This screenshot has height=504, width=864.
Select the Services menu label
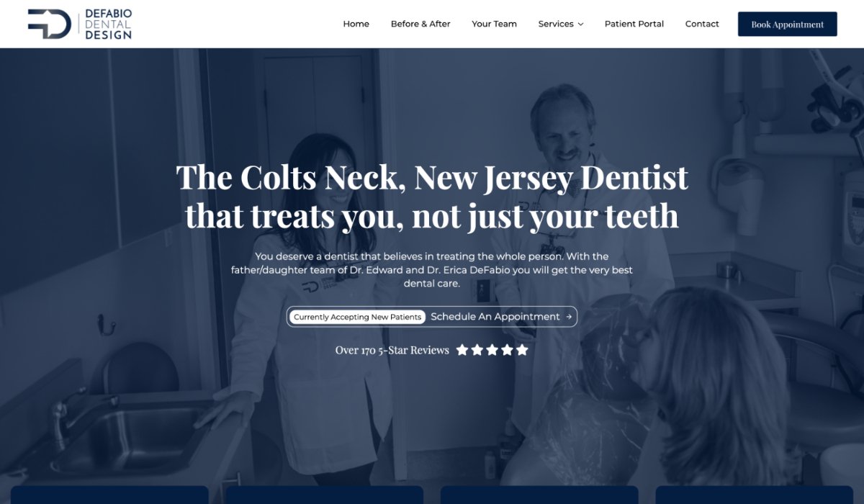pyautogui.click(x=556, y=24)
